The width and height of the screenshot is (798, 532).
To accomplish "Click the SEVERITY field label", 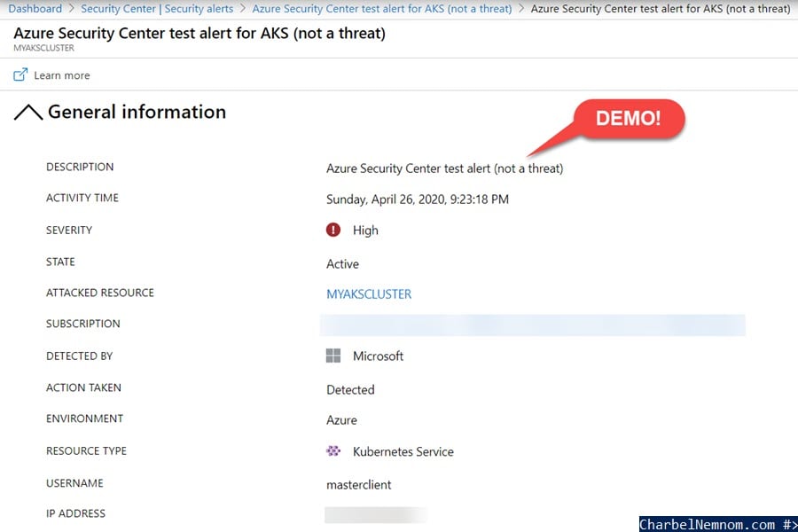I will coord(69,231).
